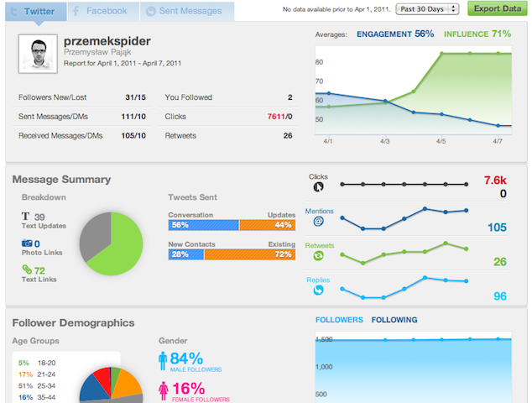This screenshot has height=403, width=532.
Task: Click the Text Links paperclip icon
Action: [27, 270]
